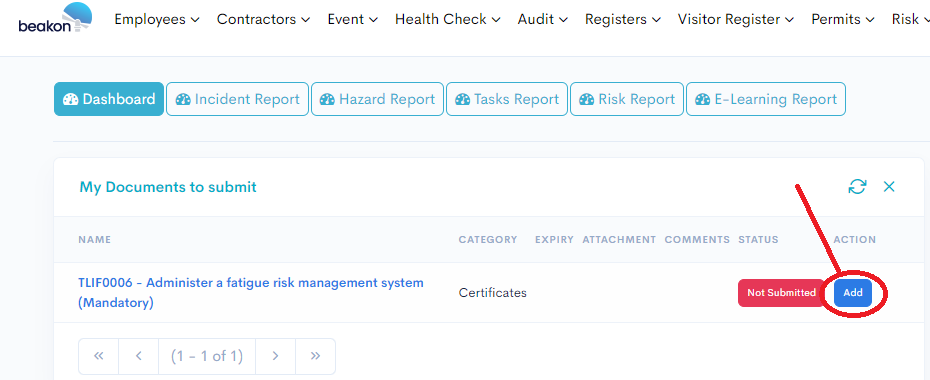Open the Risk menu
Screen dimensions: 930x380
tap(910, 19)
